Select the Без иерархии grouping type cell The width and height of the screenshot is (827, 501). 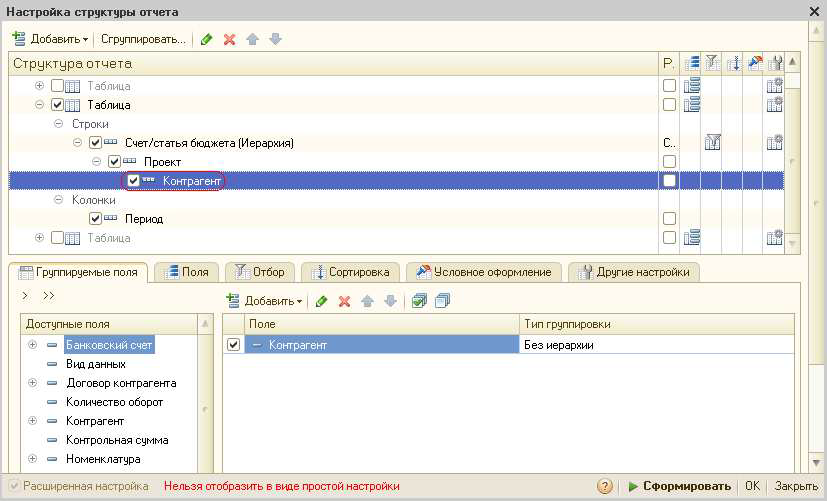(x=656, y=345)
